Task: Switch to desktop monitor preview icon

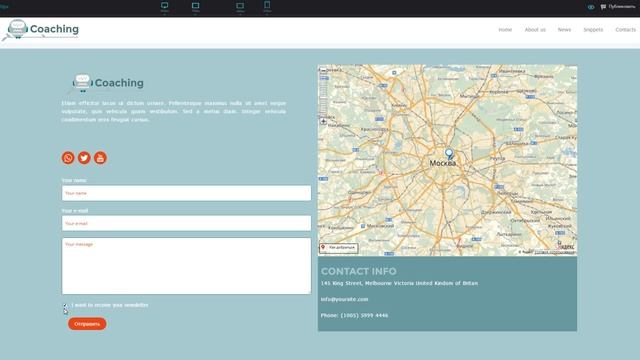Action: click(x=164, y=5)
